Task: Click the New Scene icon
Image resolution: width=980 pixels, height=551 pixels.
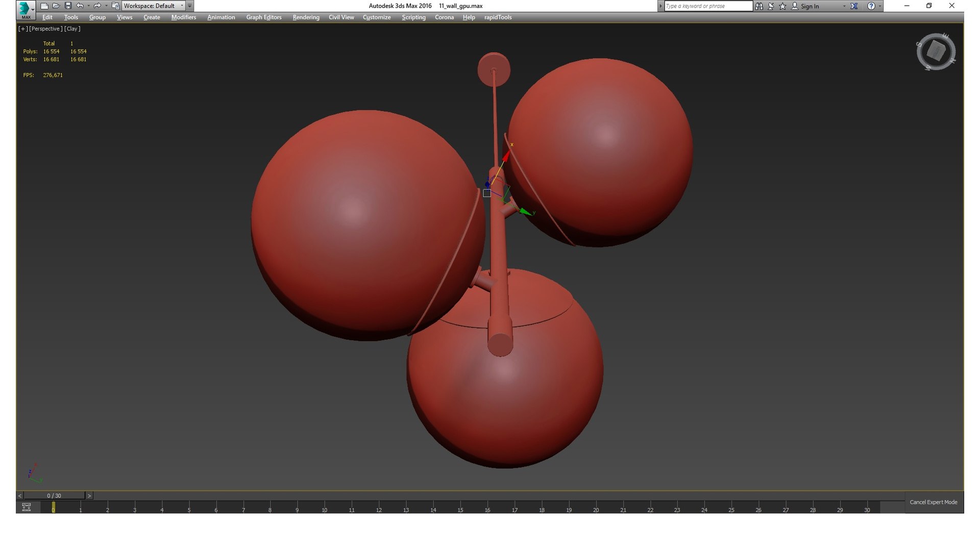Action: click(44, 6)
